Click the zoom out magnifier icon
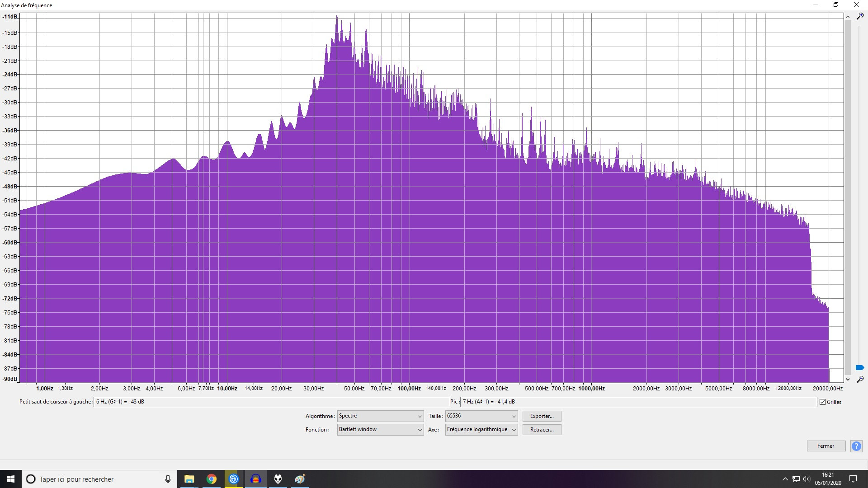Screen dimensions: 868x488 (860, 380)
